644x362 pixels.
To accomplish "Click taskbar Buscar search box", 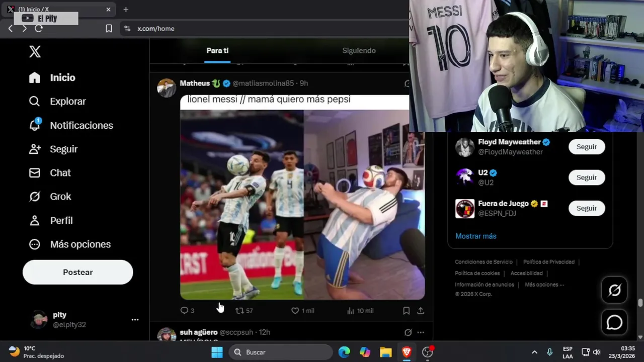I will point(281,352).
